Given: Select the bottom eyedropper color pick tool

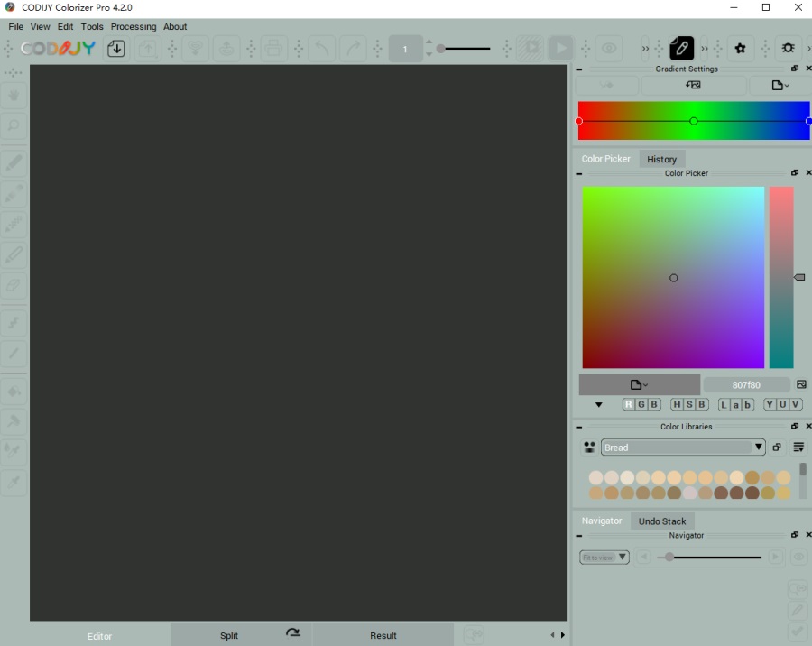Looking at the screenshot, I should click(14, 482).
